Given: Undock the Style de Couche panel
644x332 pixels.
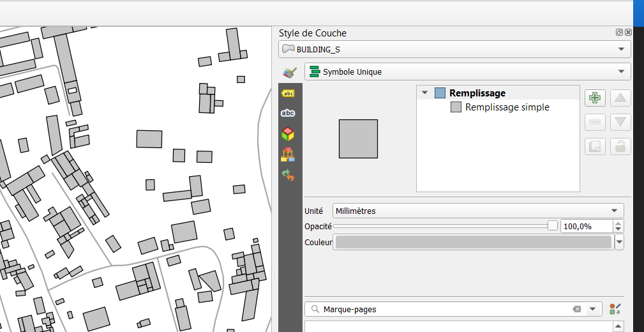Looking at the screenshot, I should (x=619, y=33).
